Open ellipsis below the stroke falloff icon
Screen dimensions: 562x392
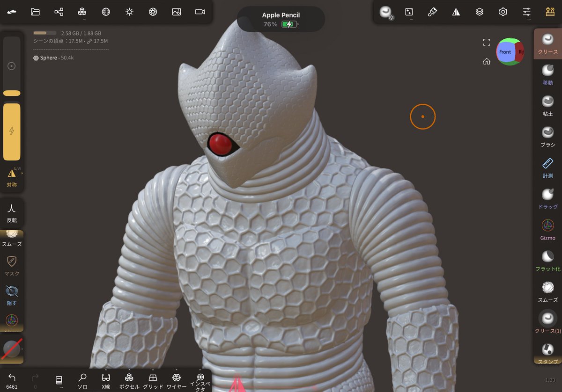[x=411, y=20]
